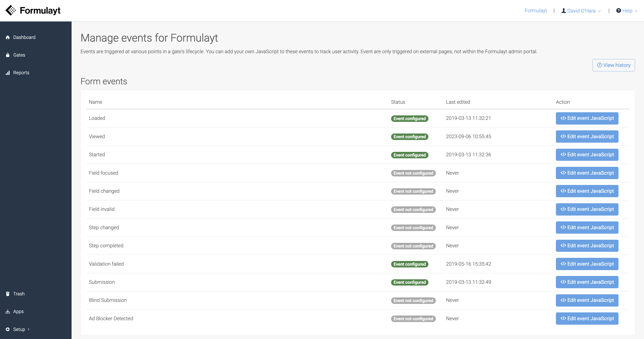
Task: Click the Reports bar chart icon
Action: 8,73
